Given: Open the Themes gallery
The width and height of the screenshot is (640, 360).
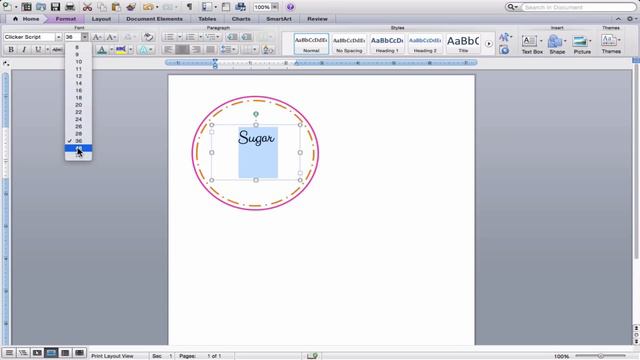Looking at the screenshot, I should 611,44.
